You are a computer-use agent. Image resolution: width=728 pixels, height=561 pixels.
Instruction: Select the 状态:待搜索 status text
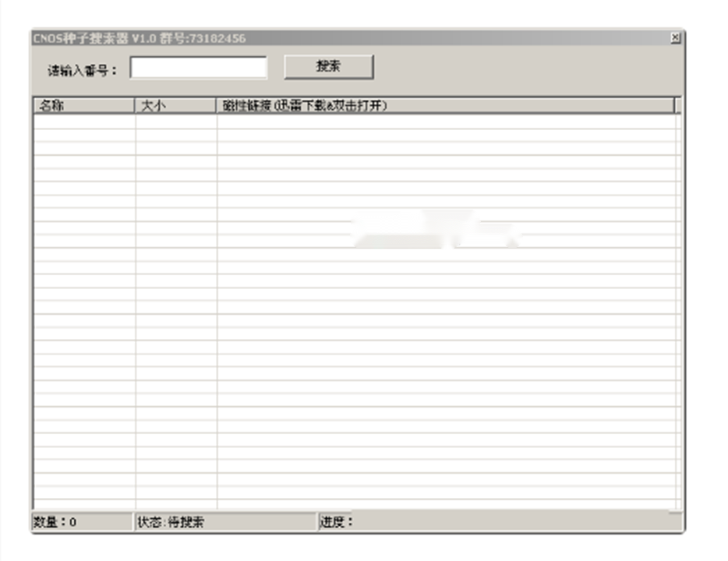click(171, 522)
